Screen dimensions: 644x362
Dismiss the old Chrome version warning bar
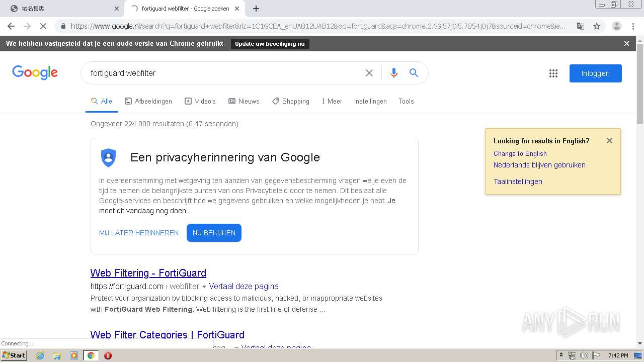(x=626, y=44)
